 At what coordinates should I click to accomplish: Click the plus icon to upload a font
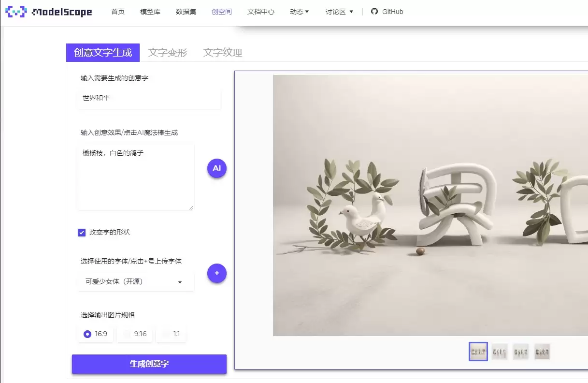coord(216,273)
